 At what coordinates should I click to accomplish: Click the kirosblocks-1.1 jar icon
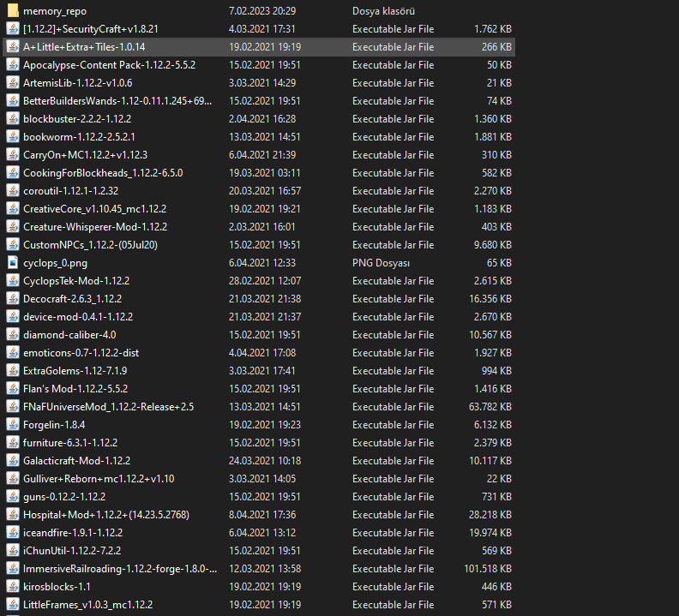[x=13, y=587]
